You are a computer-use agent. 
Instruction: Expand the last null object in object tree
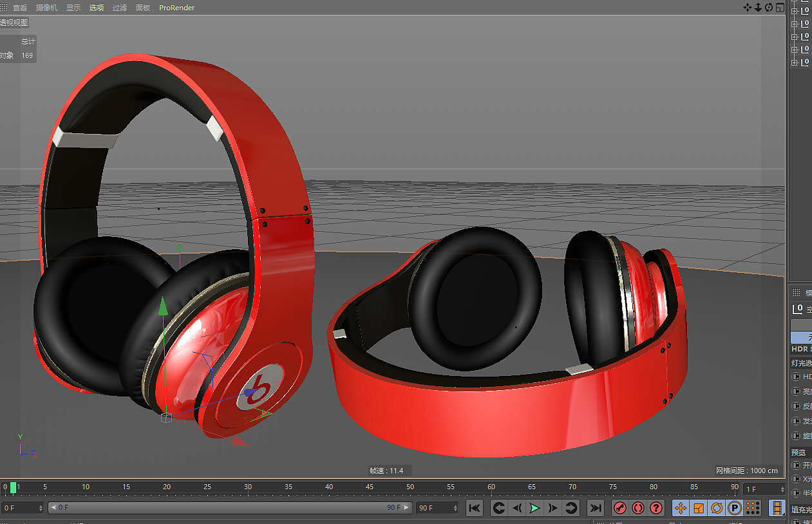coord(795,62)
